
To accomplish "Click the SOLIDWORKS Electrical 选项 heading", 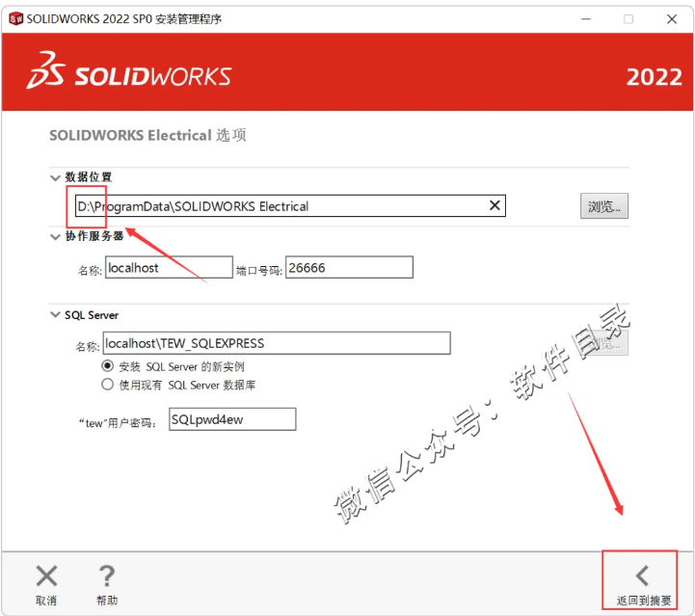I will 147,135.
